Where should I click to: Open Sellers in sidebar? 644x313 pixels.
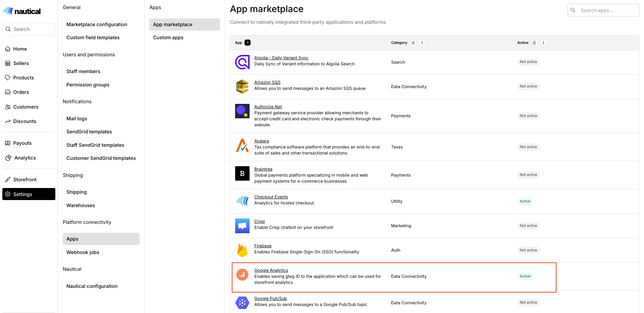(x=29, y=63)
